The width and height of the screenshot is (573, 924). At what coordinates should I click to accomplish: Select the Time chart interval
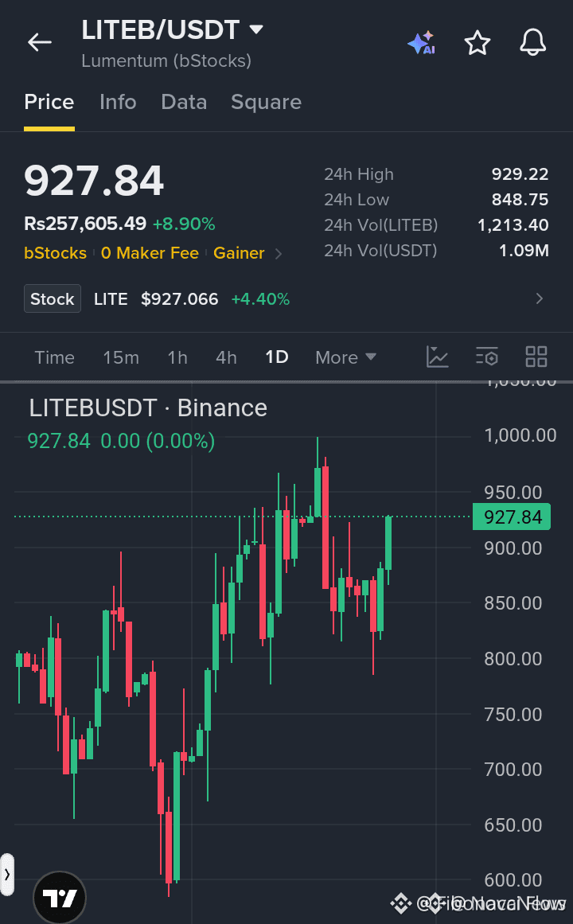[x=54, y=357]
